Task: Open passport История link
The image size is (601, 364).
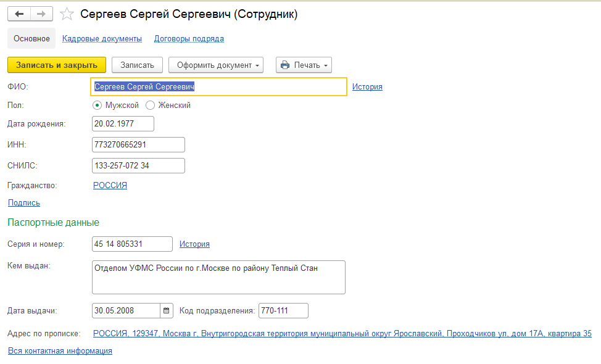Action: pos(194,244)
